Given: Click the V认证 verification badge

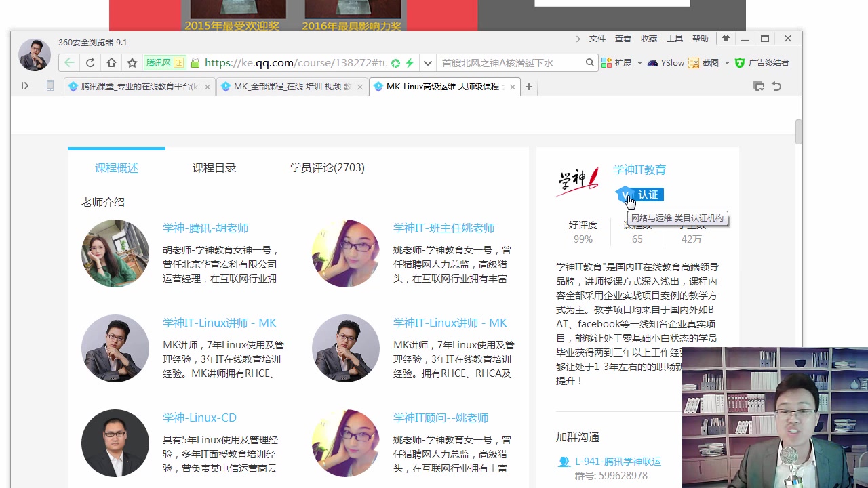Looking at the screenshot, I should click(641, 195).
